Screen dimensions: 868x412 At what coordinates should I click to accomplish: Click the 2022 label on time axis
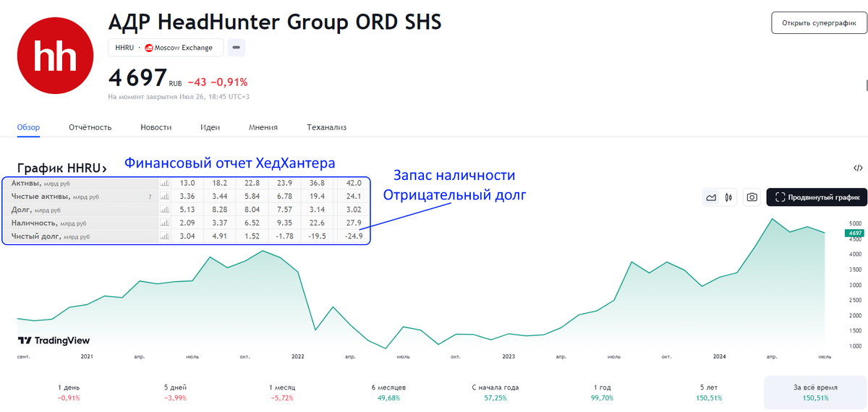click(298, 356)
